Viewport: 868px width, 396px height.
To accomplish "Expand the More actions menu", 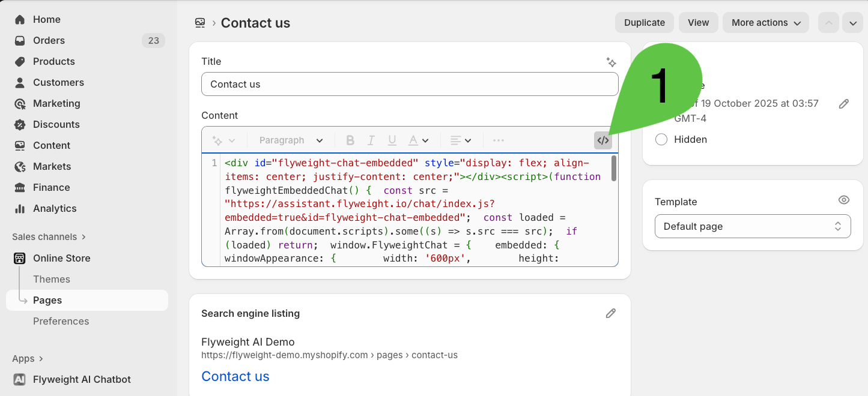I will tap(765, 23).
